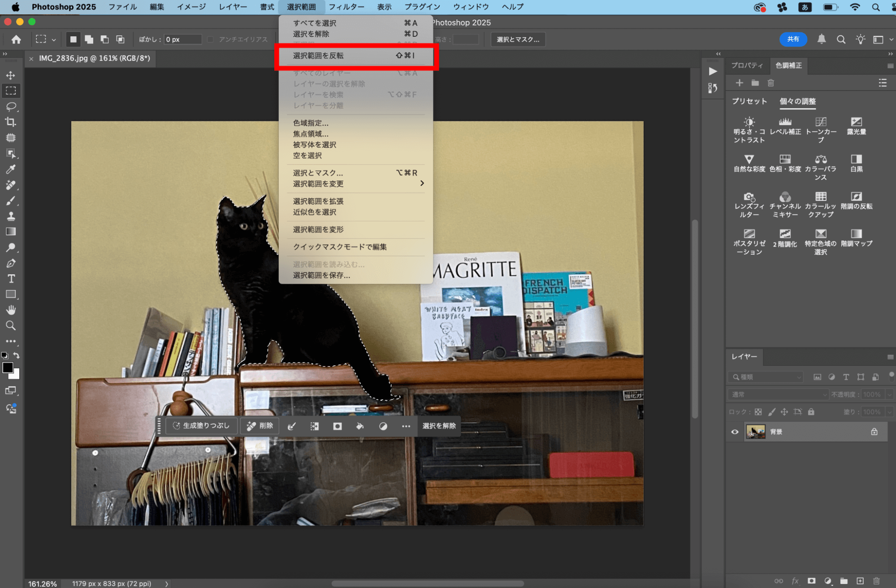
Task: Toggle visibility of 背景 layer
Action: click(x=735, y=432)
